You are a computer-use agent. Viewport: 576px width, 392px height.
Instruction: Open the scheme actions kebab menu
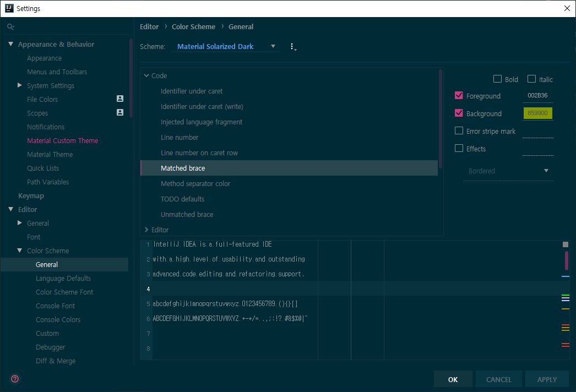(293, 47)
